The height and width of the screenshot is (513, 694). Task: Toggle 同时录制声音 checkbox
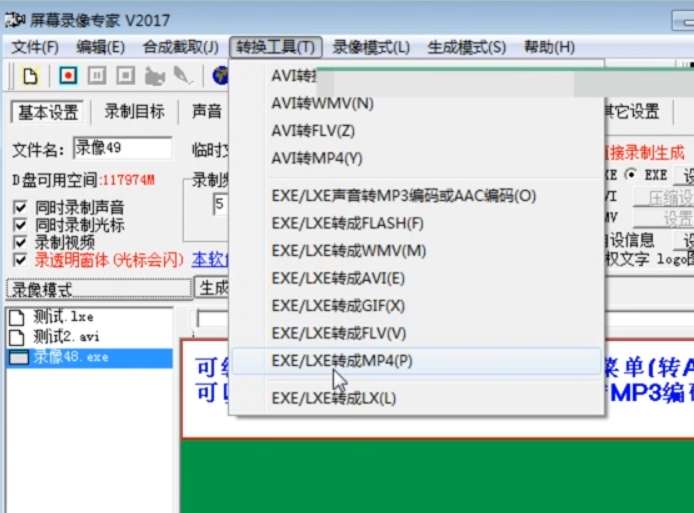click(20, 207)
